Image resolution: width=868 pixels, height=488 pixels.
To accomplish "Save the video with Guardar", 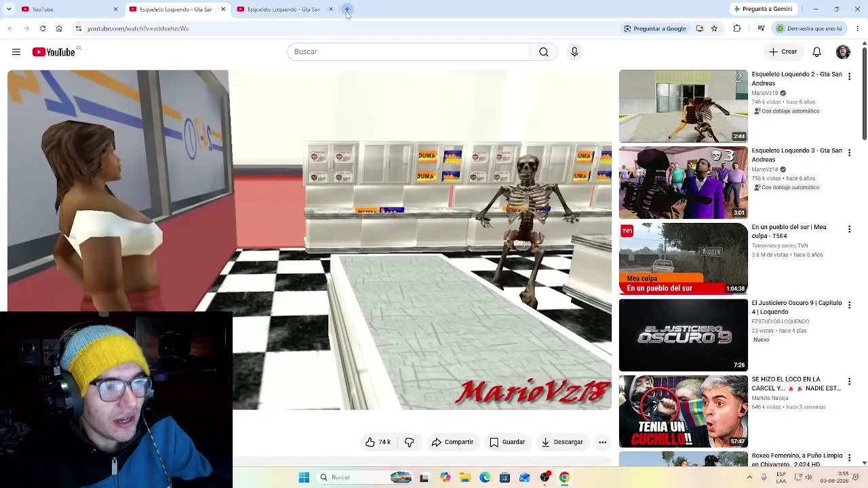I will 507,442.
